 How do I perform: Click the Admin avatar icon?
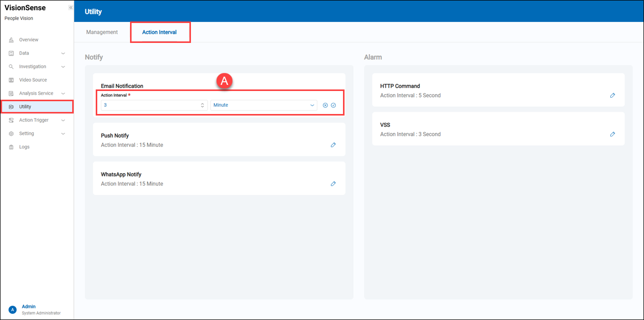(13, 309)
